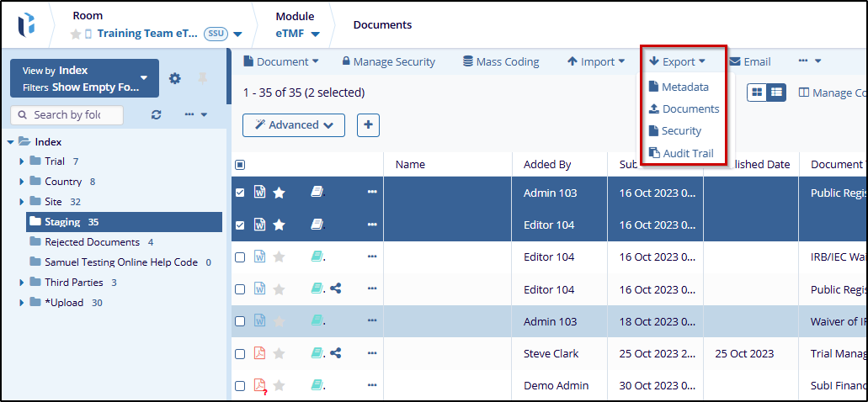Select Metadata from the Export menu

(x=684, y=87)
